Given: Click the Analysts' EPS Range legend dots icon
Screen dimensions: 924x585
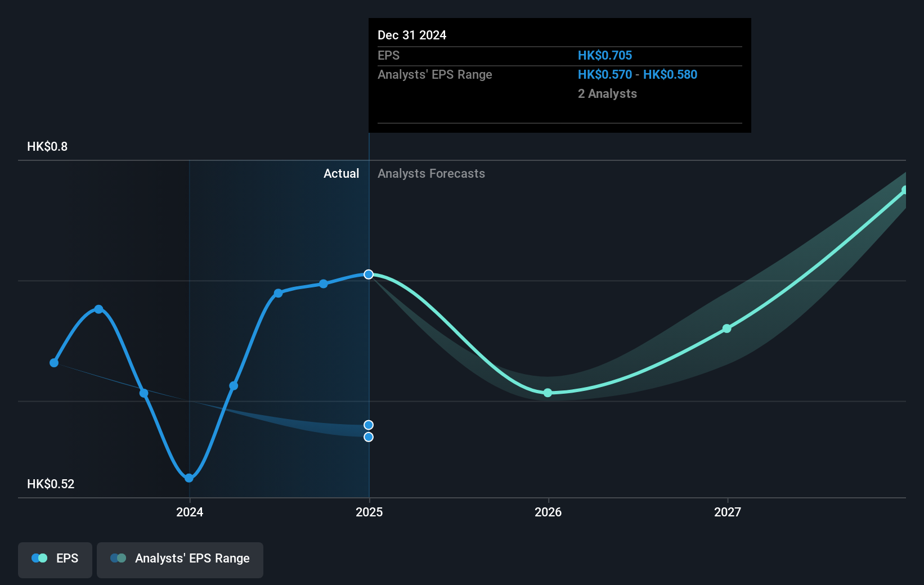Looking at the screenshot, I should (118, 558).
